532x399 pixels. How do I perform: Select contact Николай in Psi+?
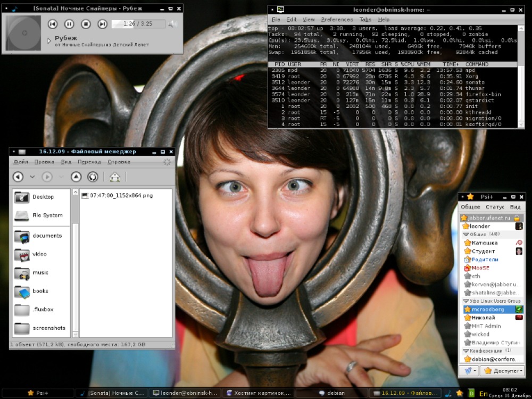493,318
